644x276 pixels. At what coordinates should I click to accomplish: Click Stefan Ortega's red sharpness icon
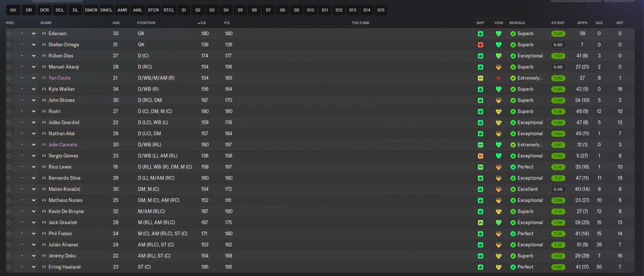pos(480,45)
